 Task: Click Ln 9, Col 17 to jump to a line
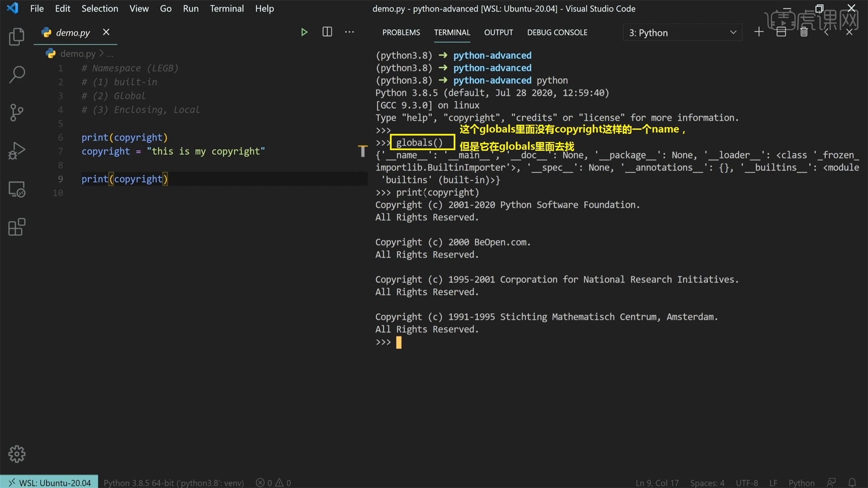656,482
